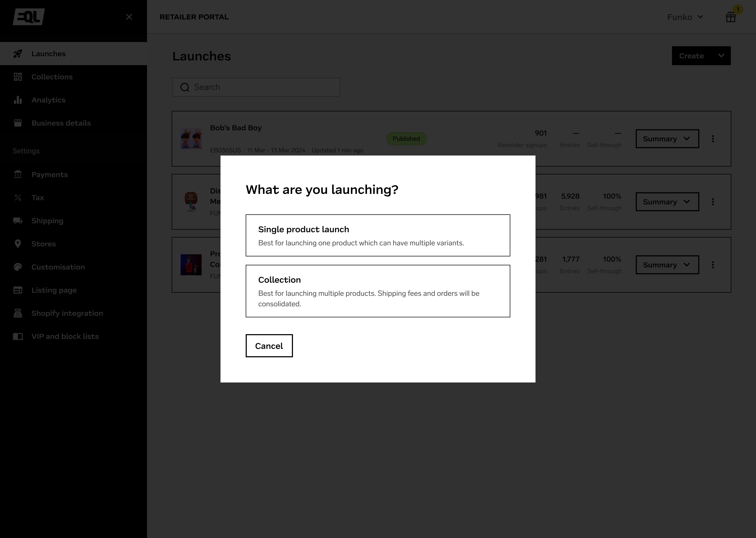
Task: Click the Stores location pin icon
Action: [x=18, y=244]
